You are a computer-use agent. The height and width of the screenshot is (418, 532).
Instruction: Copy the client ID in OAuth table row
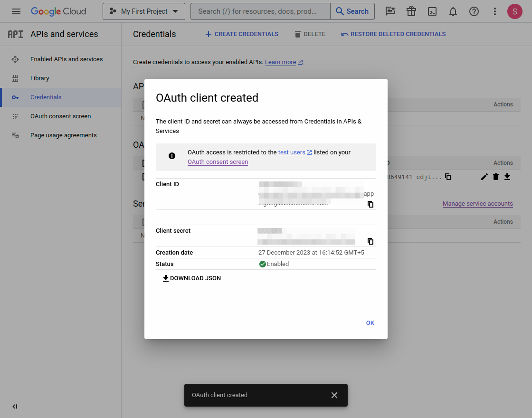[x=448, y=177]
